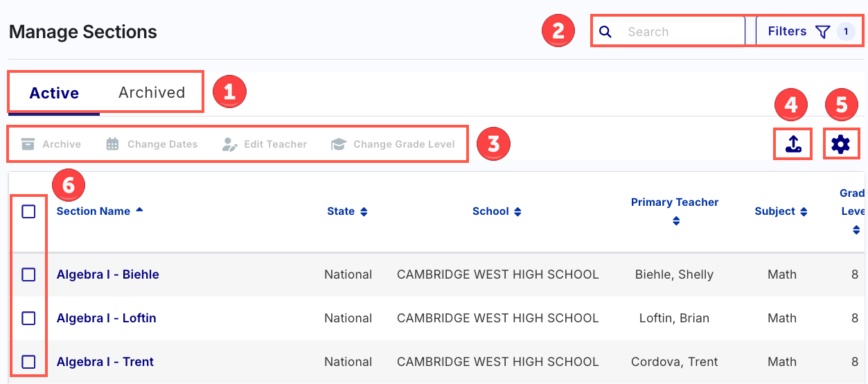The width and height of the screenshot is (868, 384).
Task: Click the upload/export icon
Action: coord(793,144)
